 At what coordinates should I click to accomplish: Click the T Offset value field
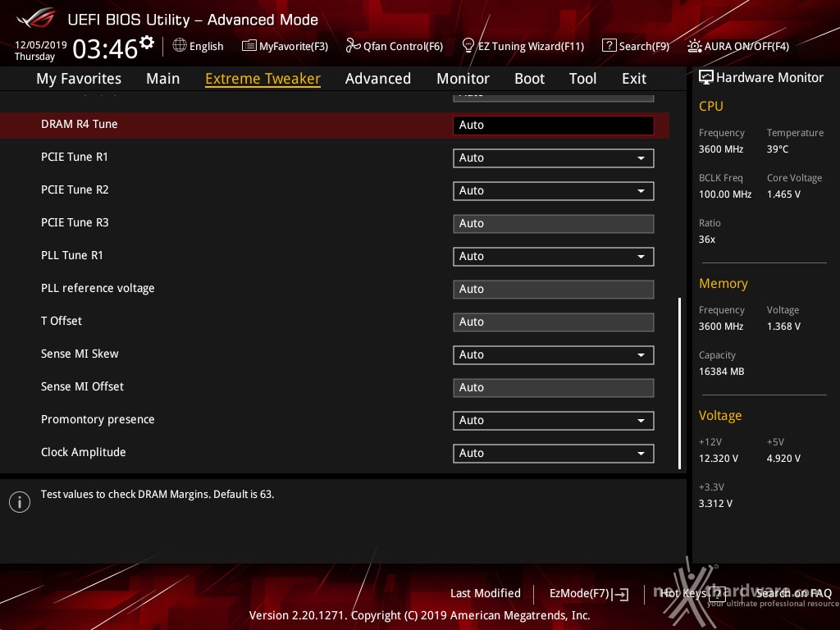coord(554,322)
